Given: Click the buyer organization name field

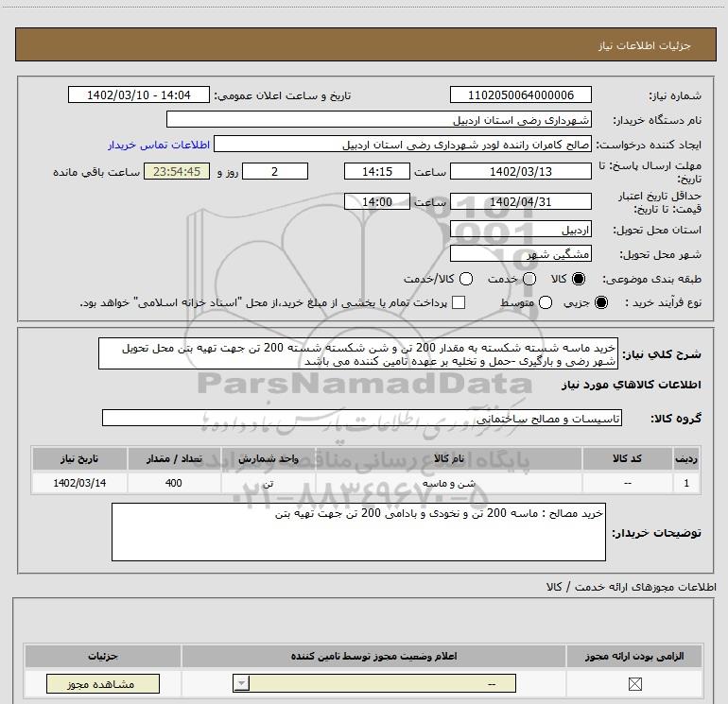Looking at the screenshot, I should 379,120.
